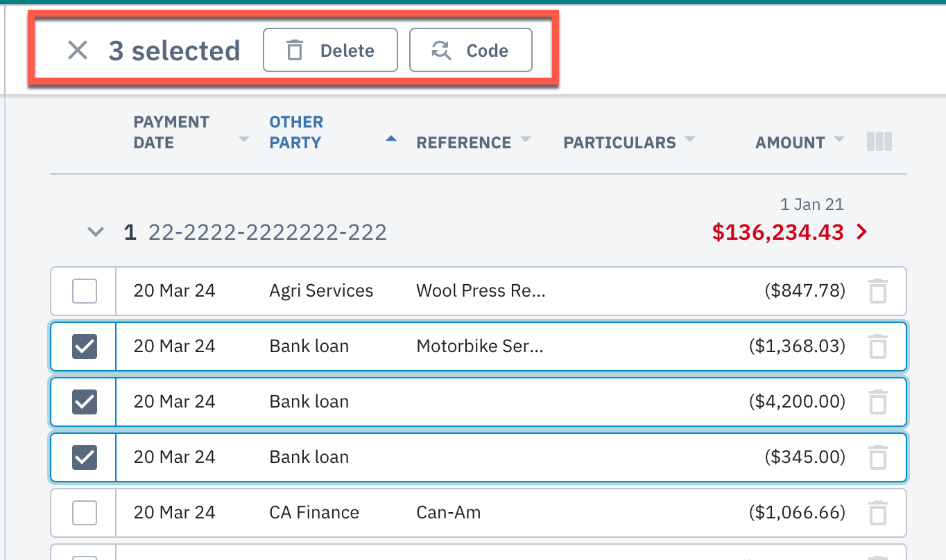Delete the CA Finance transaction via trash icon
Viewport: 946px width, 560px height.
tap(878, 513)
